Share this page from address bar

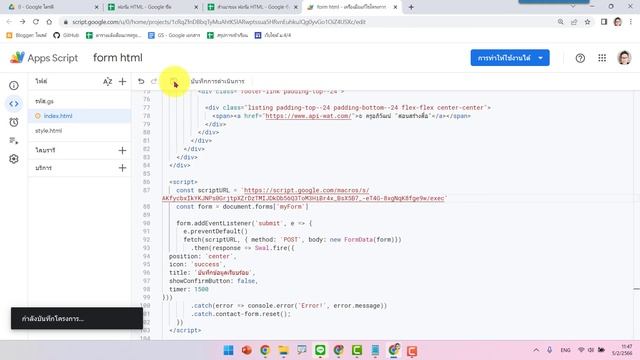tap(574, 22)
